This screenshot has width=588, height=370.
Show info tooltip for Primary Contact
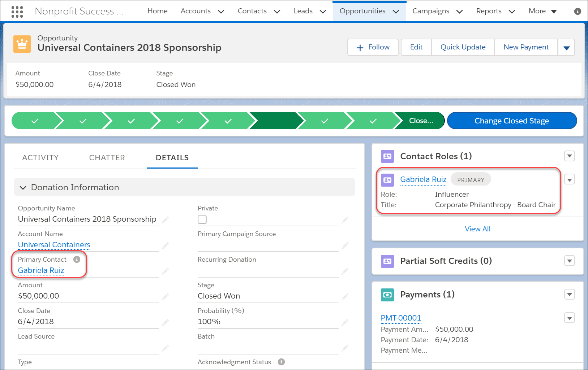tap(77, 259)
